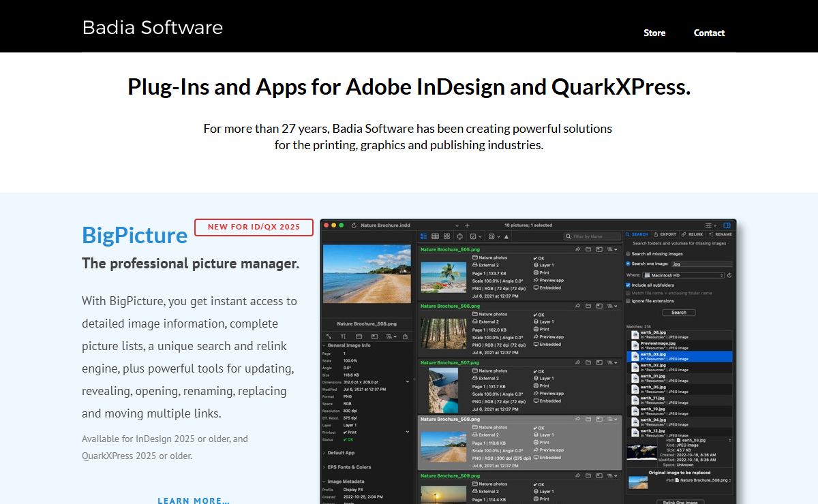The width and height of the screenshot is (818, 504).
Task: Select PreviewImage.jpg in matches list
Action: coord(680,346)
